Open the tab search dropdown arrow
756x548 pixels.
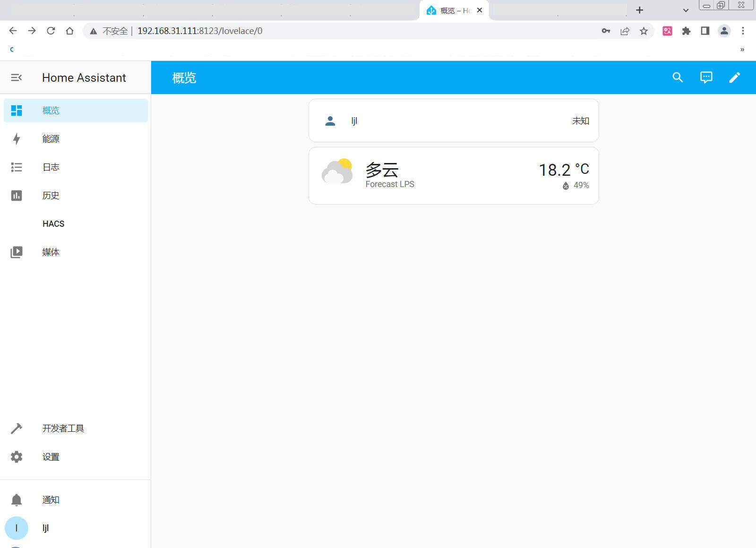[686, 10]
